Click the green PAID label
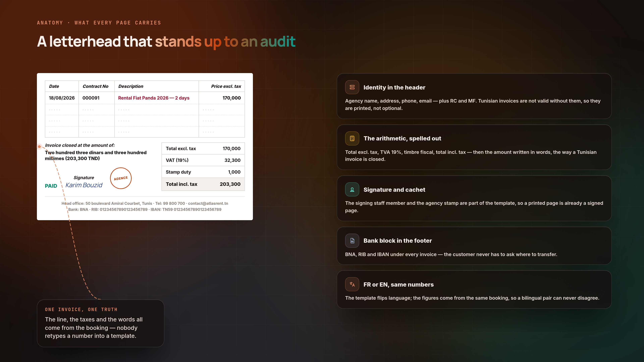 pos(51,186)
